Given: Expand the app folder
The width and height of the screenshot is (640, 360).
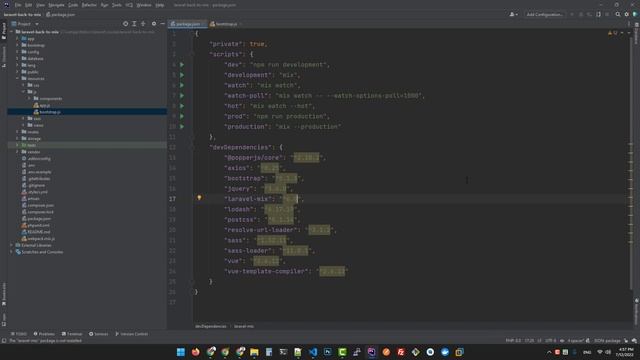Looking at the screenshot, I should click(x=18, y=39).
